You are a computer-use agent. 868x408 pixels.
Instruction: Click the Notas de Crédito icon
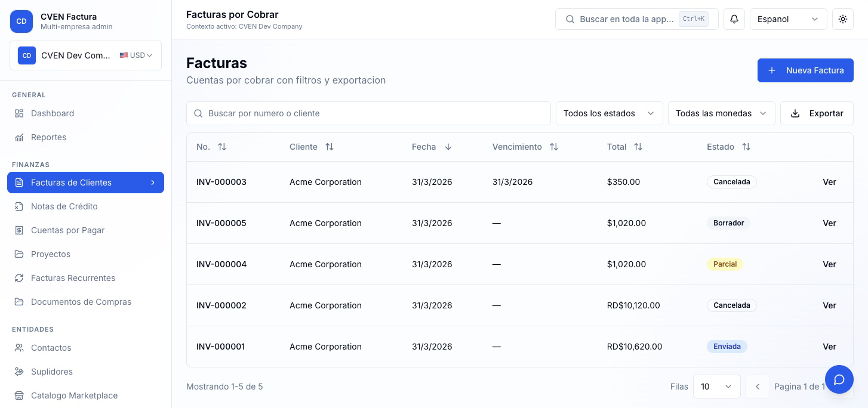click(x=19, y=206)
